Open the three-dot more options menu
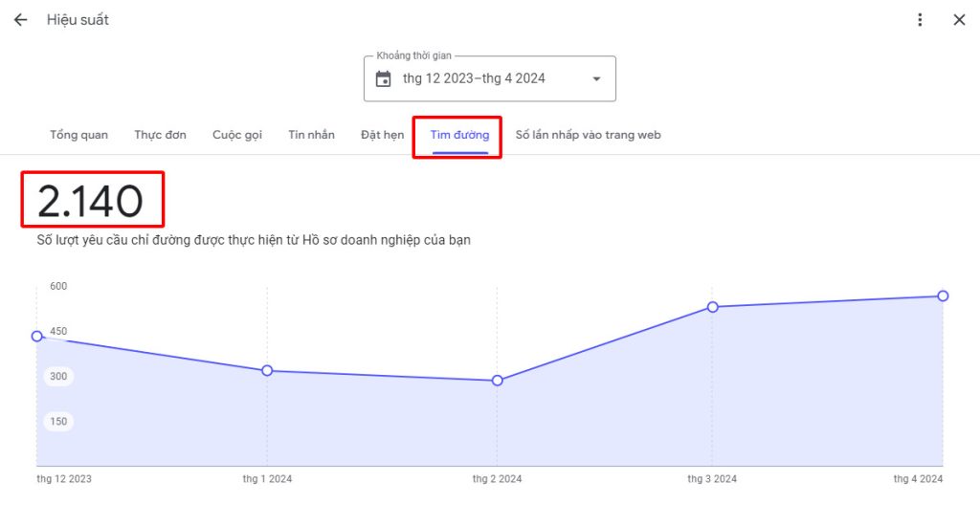Image resolution: width=980 pixels, height=525 pixels. coord(920,20)
